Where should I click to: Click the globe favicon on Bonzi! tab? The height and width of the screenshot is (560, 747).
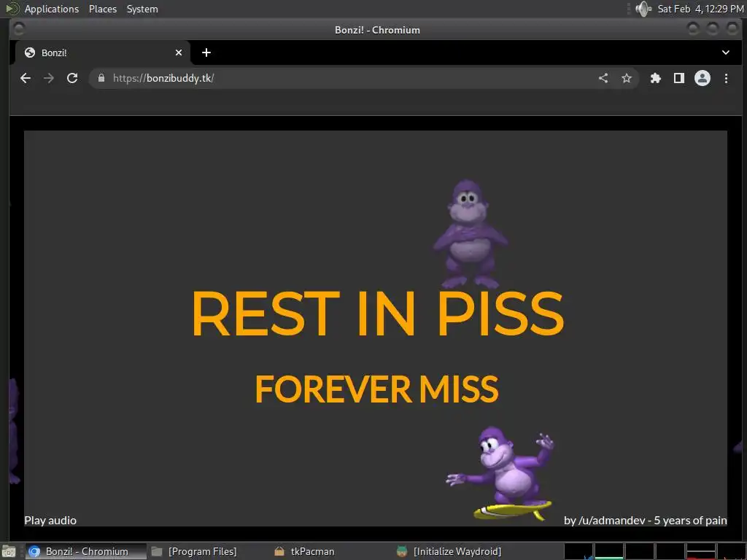point(29,52)
